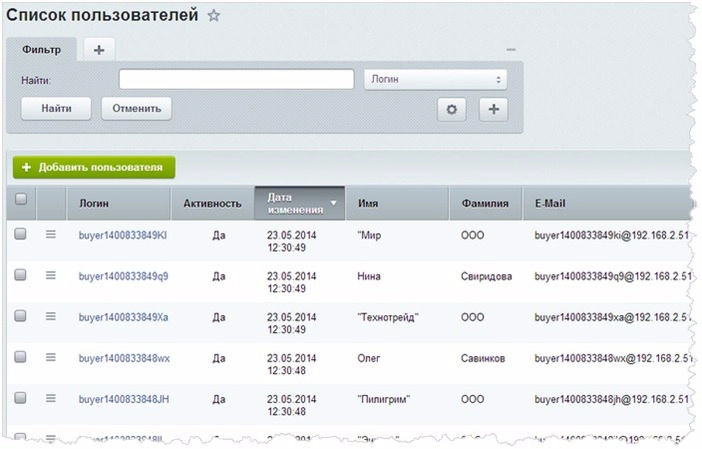This screenshot has height=449, width=702.
Task: Select the surname cell Савинков
Action: [483, 358]
